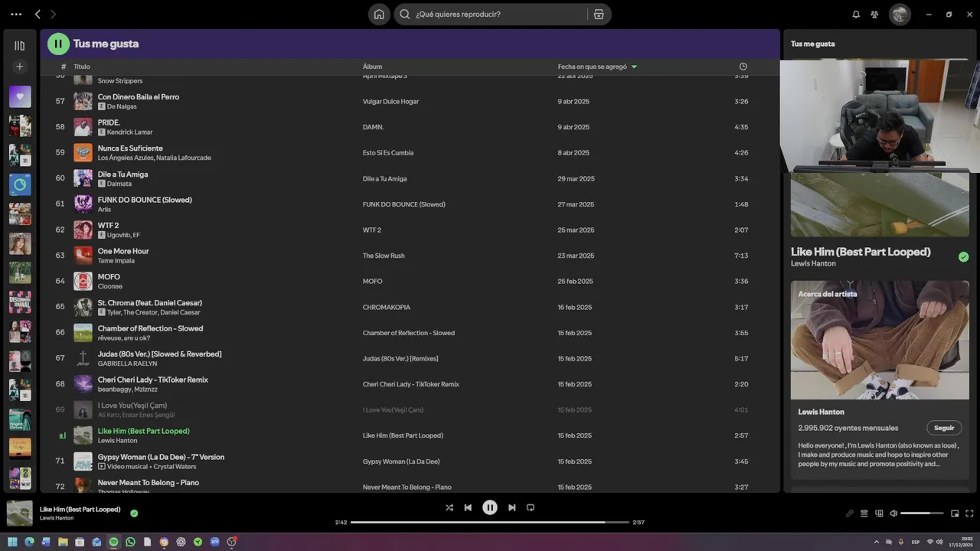The width and height of the screenshot is (980, 551).
Task: Seek on the song progress bar
Action: coord(490,523)
